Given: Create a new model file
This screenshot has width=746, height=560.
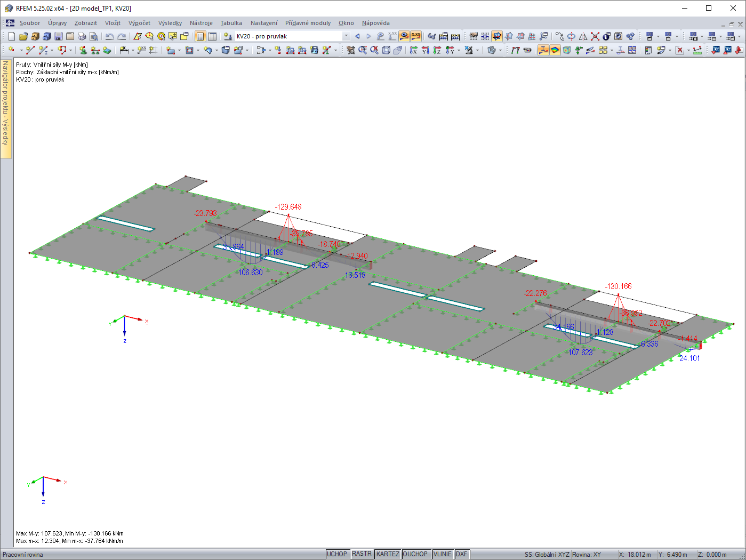Looking at the screenshot, I should (x=12, y=36).
